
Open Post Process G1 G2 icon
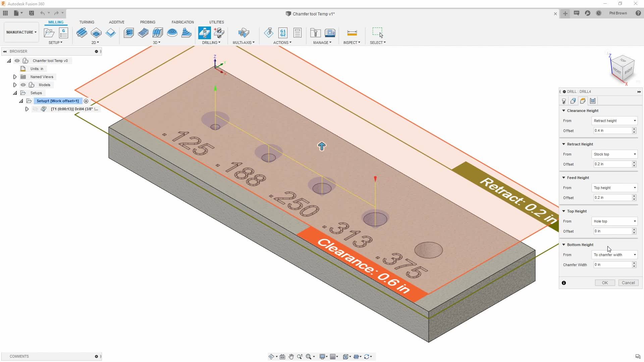coord(283,33)
